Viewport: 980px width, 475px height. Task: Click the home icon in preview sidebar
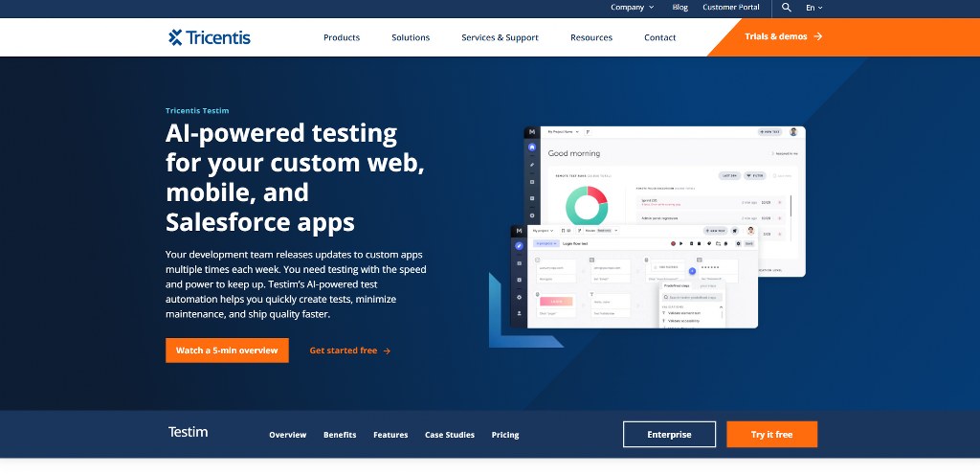point(532,147)
